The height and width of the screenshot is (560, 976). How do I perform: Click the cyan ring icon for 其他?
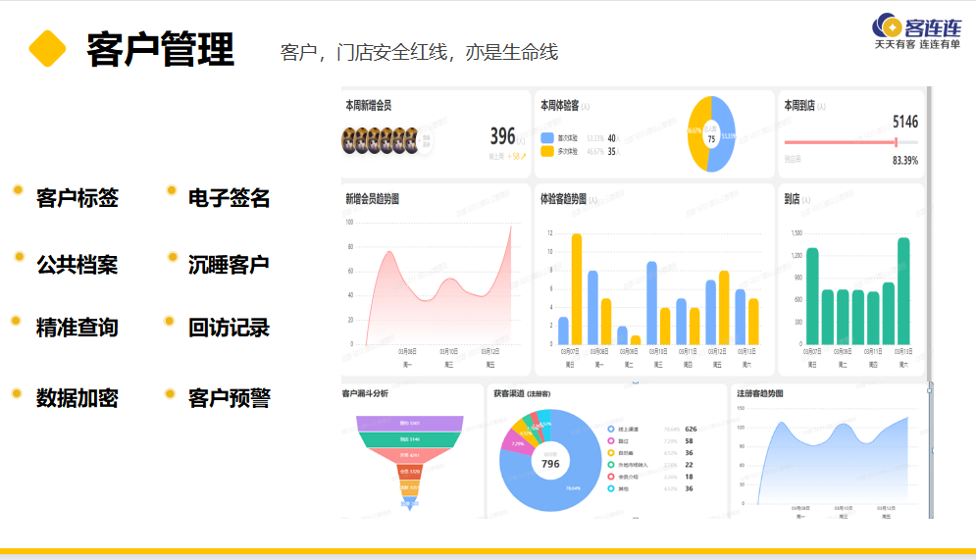click(611, 488)
